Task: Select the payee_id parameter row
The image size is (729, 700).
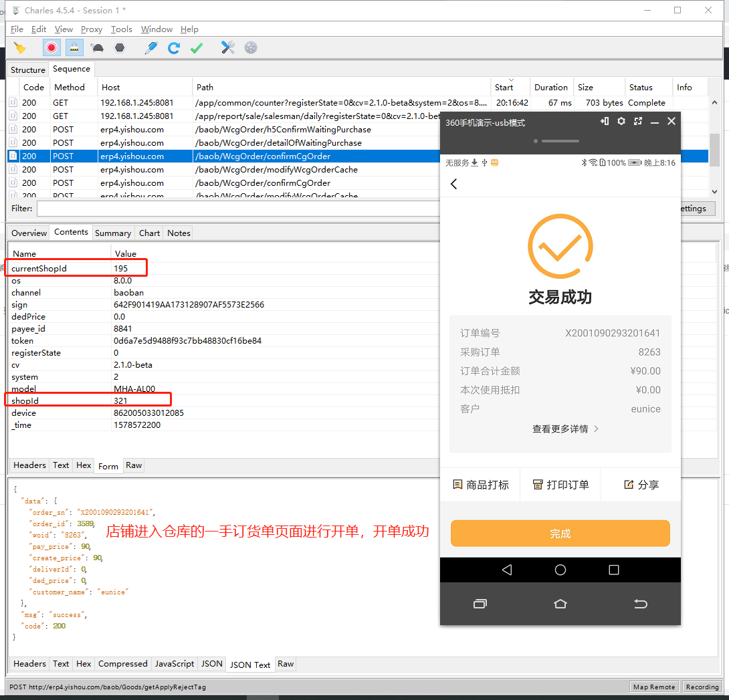Action: coord(223,329)
